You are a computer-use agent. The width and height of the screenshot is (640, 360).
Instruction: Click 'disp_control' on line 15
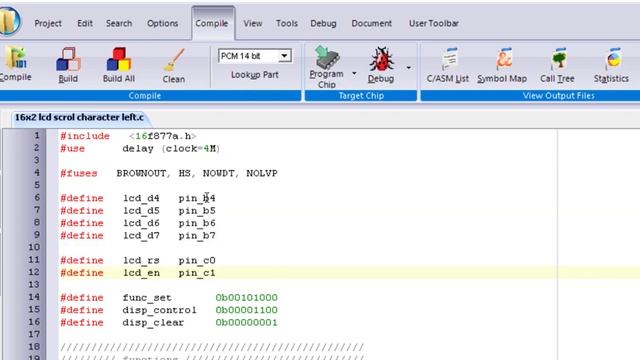[x=160, y=310]
